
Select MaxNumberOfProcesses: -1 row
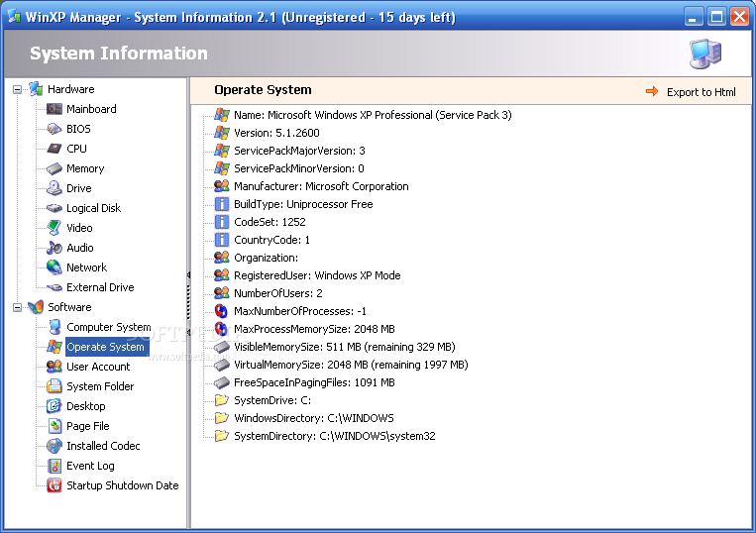tap(300, 311)
